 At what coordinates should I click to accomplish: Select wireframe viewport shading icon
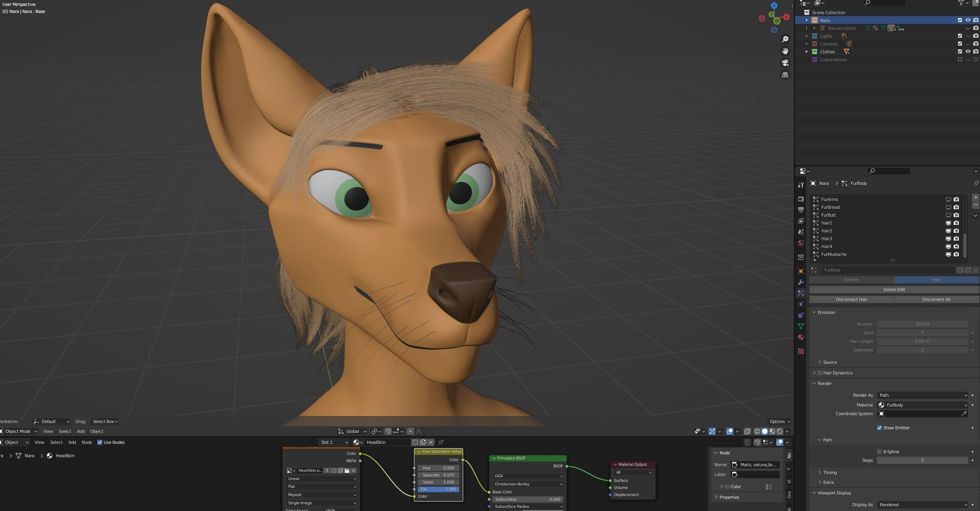pyautogui.click(x=757, y=431)
